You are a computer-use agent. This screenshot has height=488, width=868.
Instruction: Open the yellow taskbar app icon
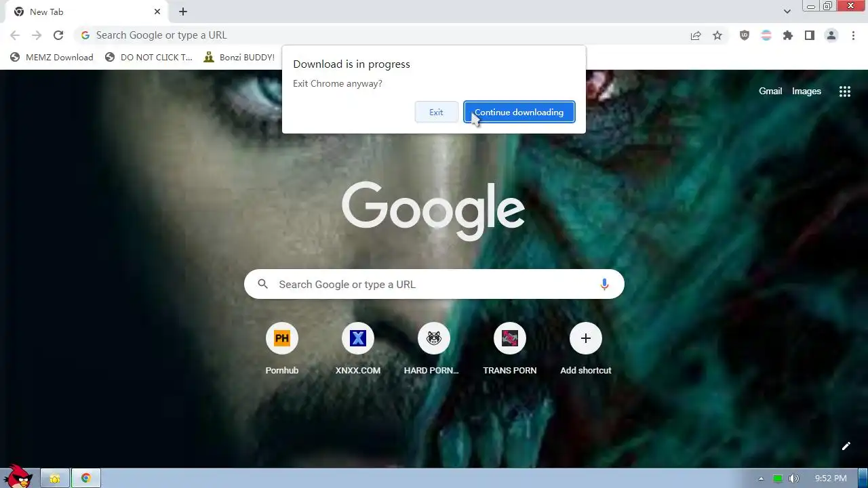[55, 479]
